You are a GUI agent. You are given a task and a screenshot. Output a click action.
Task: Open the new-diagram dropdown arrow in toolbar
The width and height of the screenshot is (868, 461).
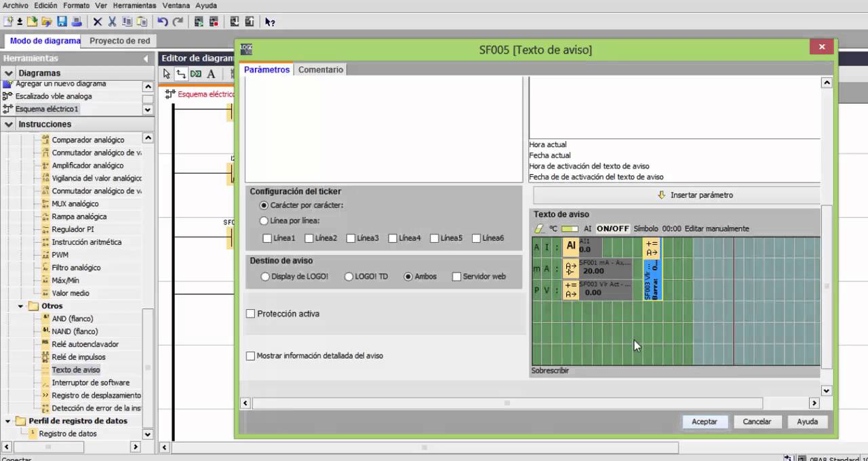point(19,22)
